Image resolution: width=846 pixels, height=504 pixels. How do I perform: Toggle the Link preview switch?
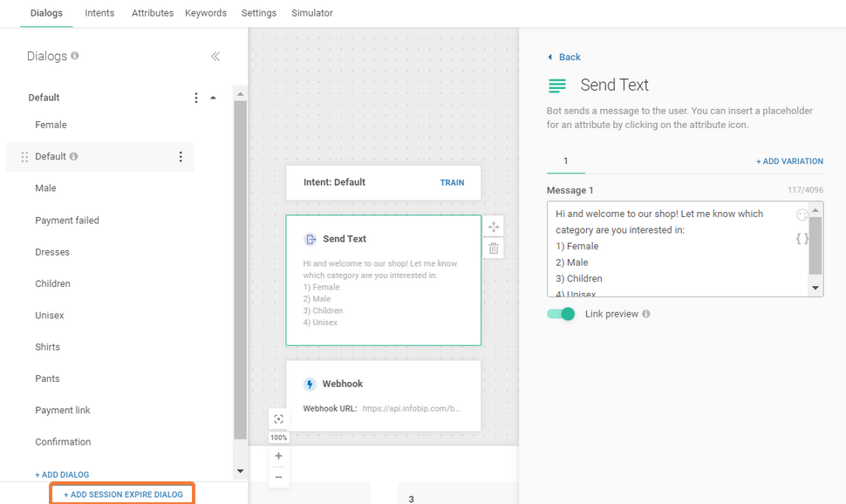pos(561,314)
